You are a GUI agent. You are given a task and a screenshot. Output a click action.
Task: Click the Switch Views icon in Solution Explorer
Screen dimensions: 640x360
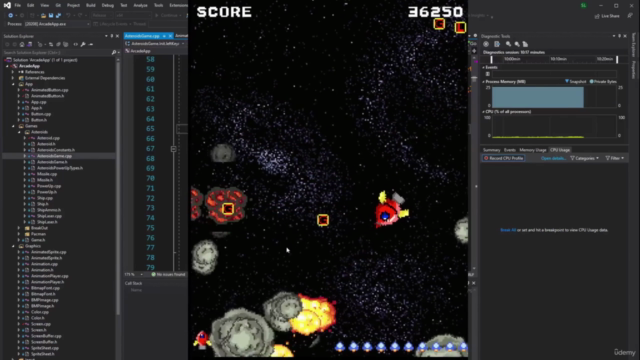[29, 44]
